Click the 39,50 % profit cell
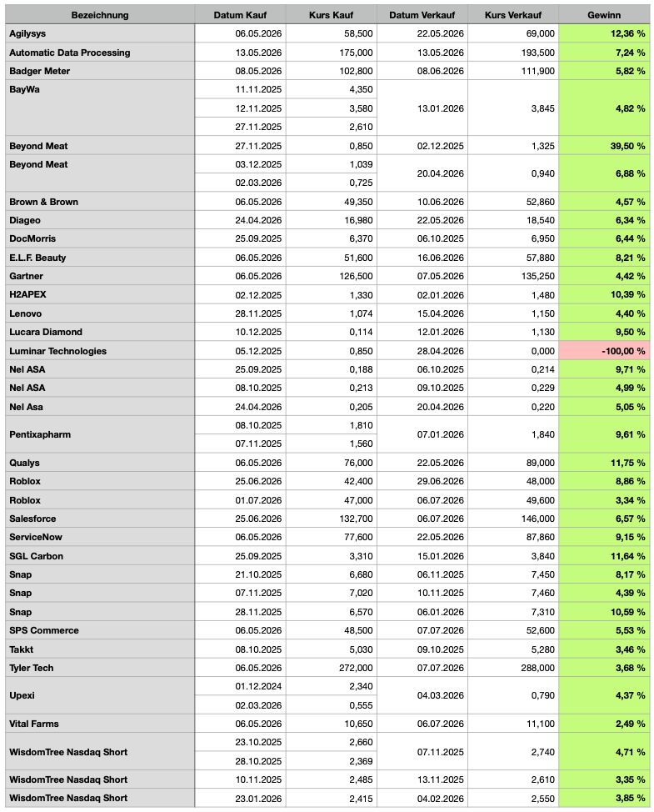 [x=604, y=146]
